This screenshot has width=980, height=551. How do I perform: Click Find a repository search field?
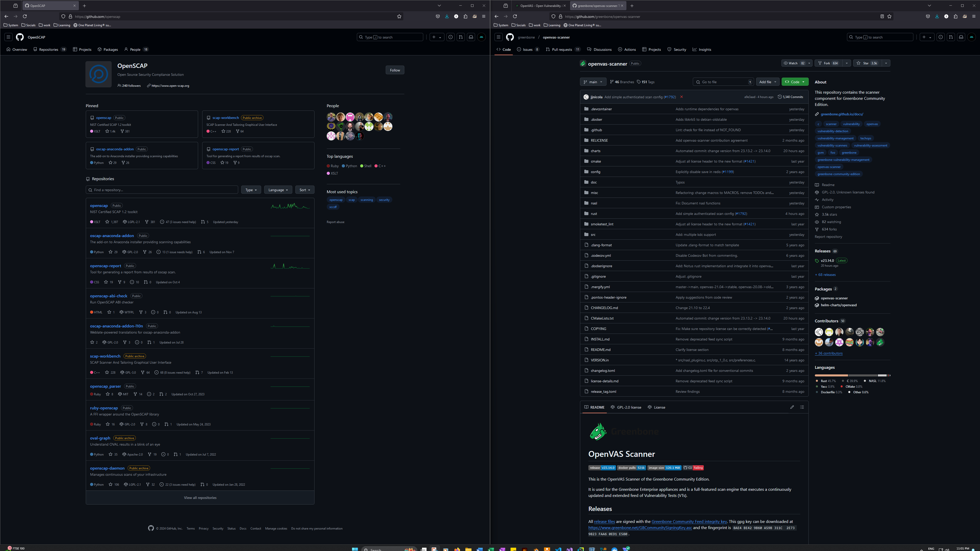pyautogui.click(x=162, y=190)
